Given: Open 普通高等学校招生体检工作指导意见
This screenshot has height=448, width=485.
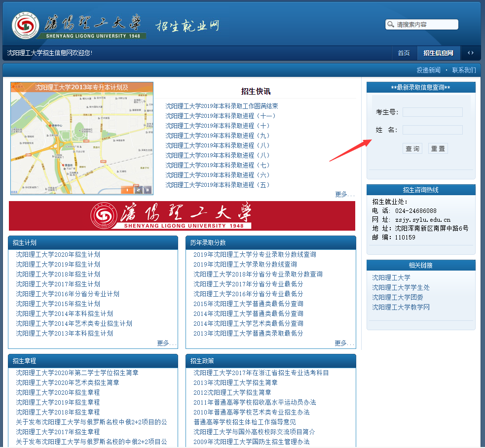Looking at the screenshot, I should click(x=245, y=422).
